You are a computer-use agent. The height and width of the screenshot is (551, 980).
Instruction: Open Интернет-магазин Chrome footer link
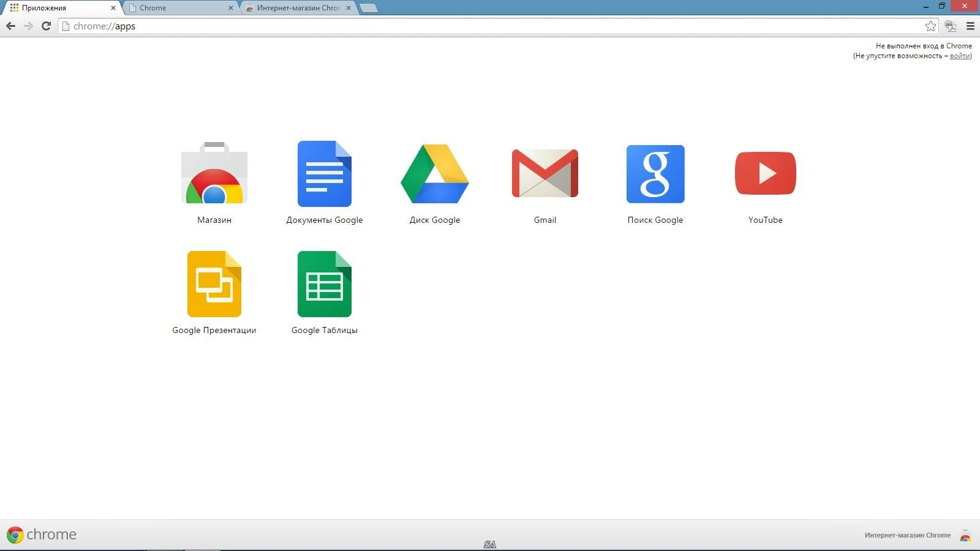(x=908, y=535)
